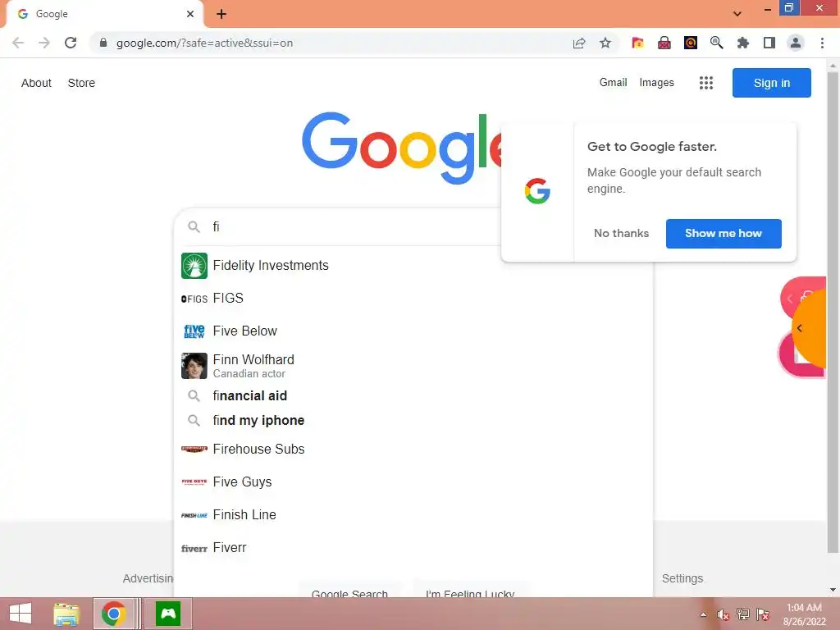Open the green game controller taskbar app
This screenshot has height=630, width=840.
pyautogui.click(x=168, y=614)
